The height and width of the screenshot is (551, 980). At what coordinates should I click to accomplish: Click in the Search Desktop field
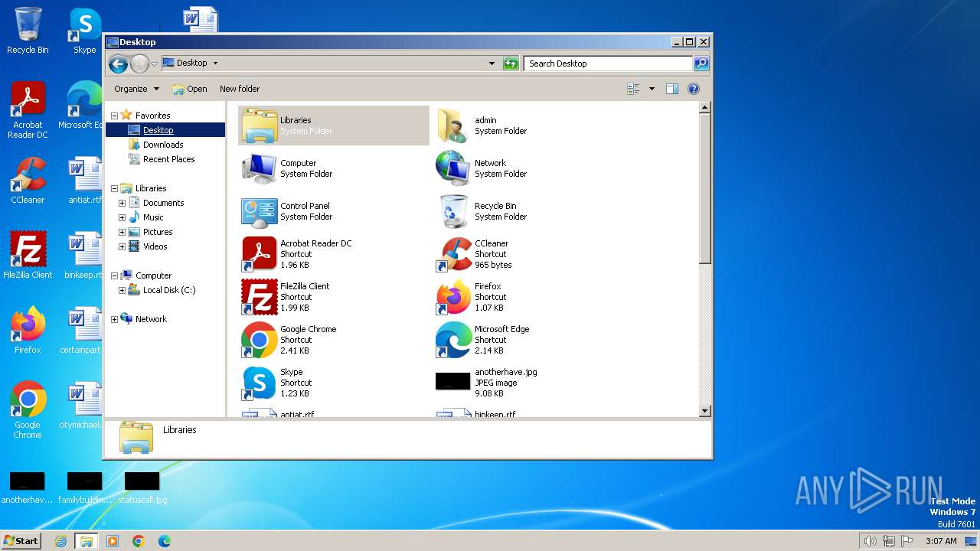[x=609, y=64]
